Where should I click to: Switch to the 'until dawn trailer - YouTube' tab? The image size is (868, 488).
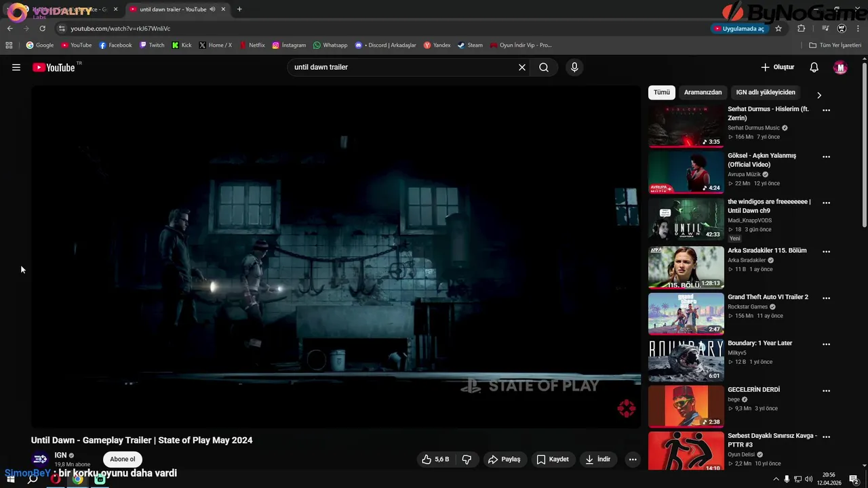[x=178, y=9]
